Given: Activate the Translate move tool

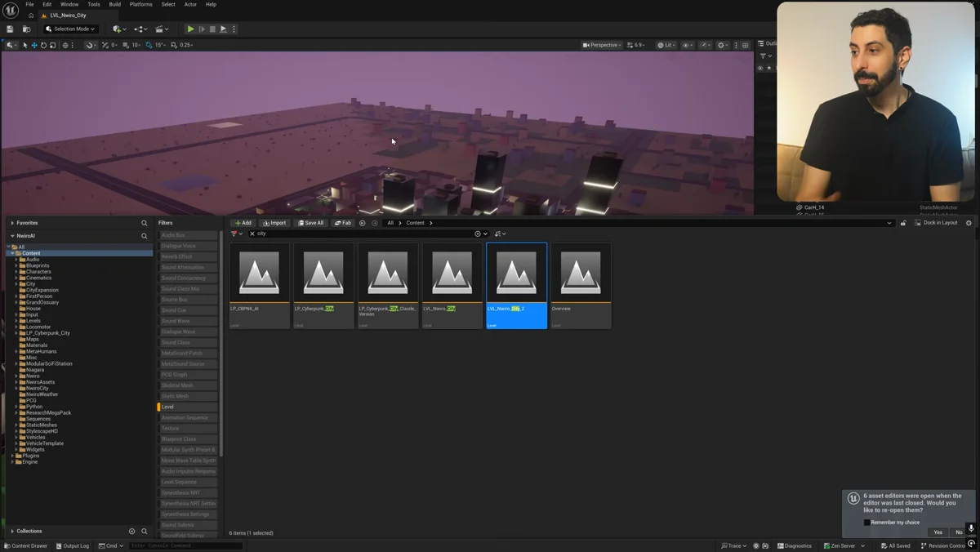Looking at the screenshot, I should (x=34, y=45).
